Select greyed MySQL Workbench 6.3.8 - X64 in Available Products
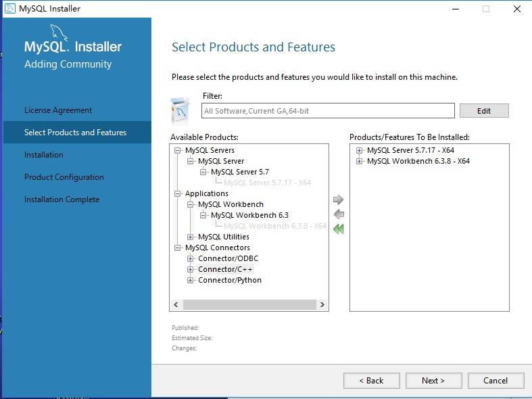The height and width of the screenshot is (399, 532). (275, 226)
